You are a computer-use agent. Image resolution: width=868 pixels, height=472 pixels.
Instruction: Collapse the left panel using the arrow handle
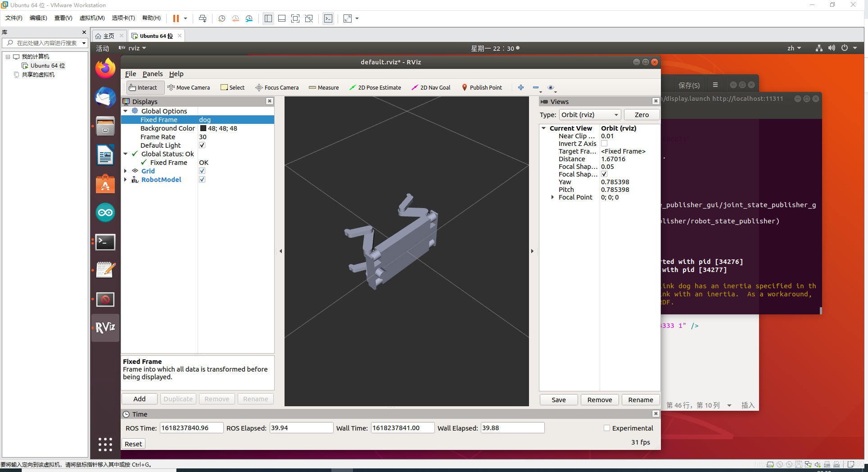point(280,251)
